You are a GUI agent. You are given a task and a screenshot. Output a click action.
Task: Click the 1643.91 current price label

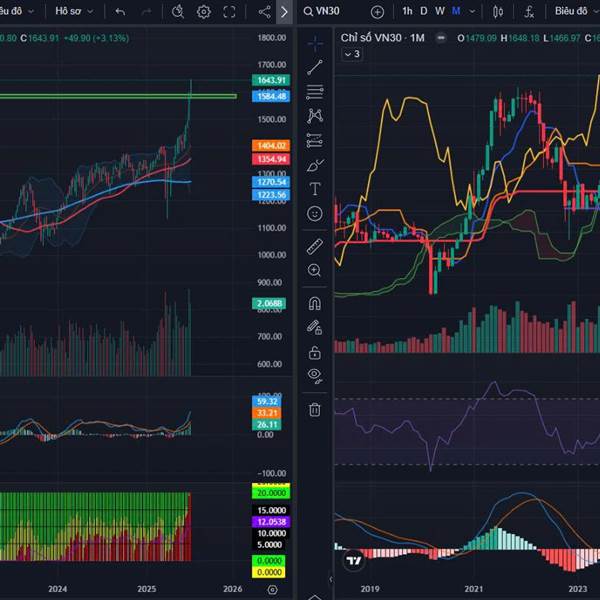(x=271, y=80)
